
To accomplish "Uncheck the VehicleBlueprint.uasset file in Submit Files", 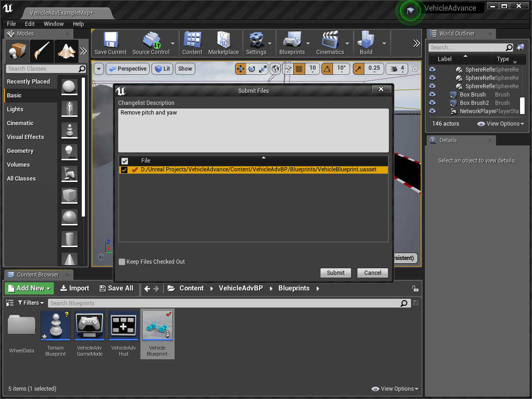I will [x=124, y=169].
